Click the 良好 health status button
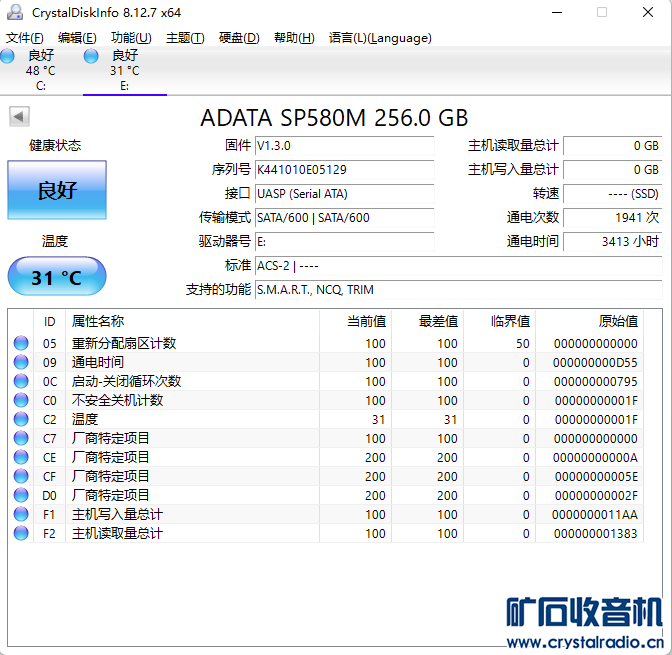 (57, 190)
